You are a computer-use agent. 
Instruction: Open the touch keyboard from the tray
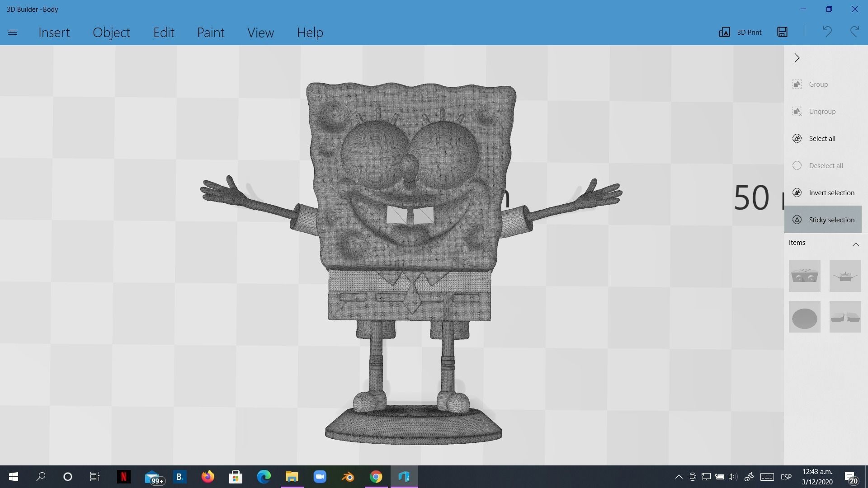767,477
